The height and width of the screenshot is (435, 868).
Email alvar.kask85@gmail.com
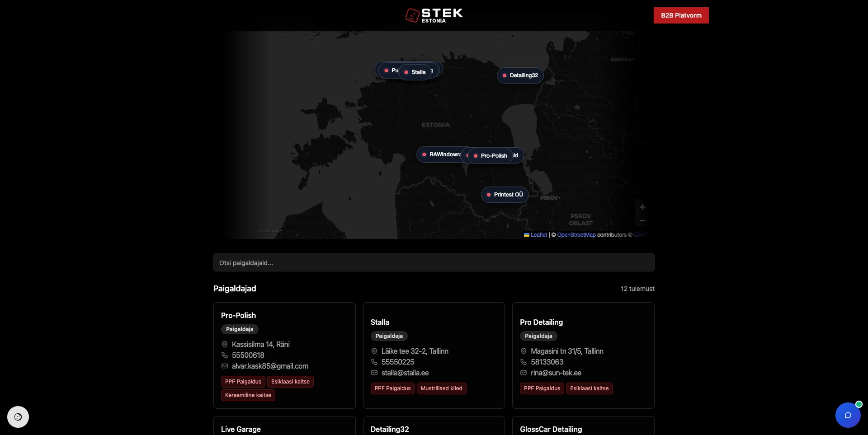pos(270,366)
